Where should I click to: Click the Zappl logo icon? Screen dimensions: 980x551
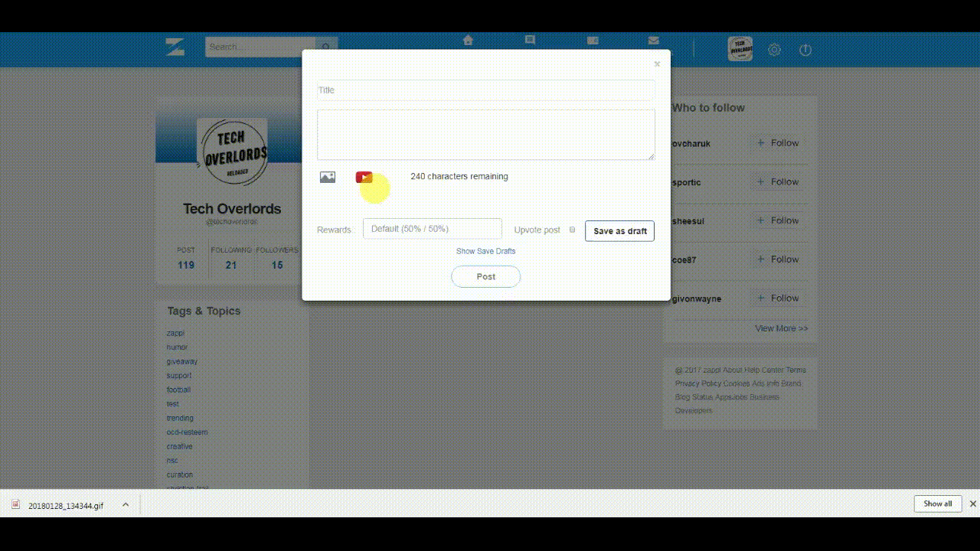[175, 47]
